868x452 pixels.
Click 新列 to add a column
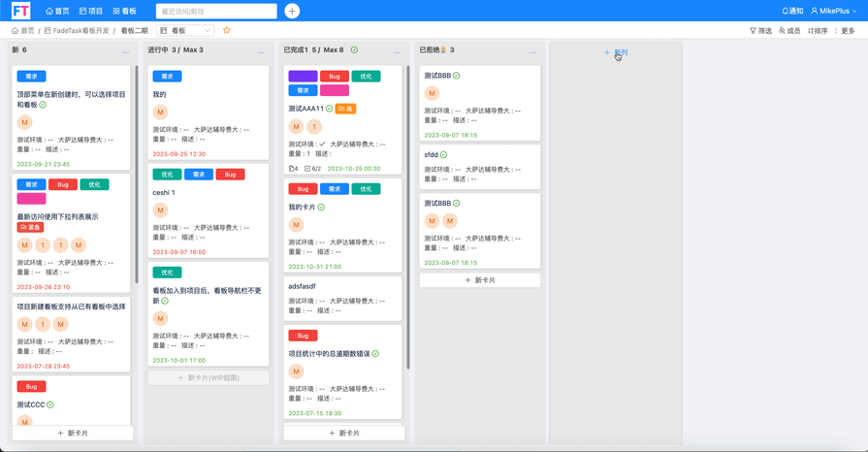click(x=616, y=52)
